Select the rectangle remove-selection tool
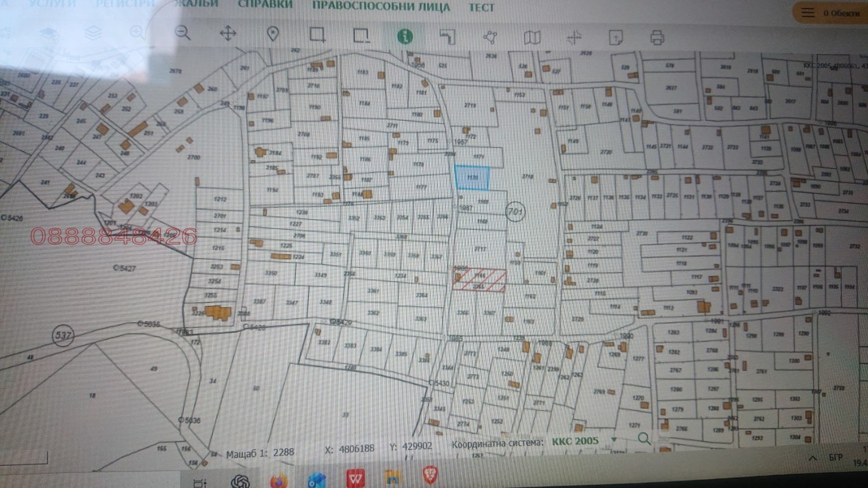Viewport: 868px width, 488px height. point(361,36)
